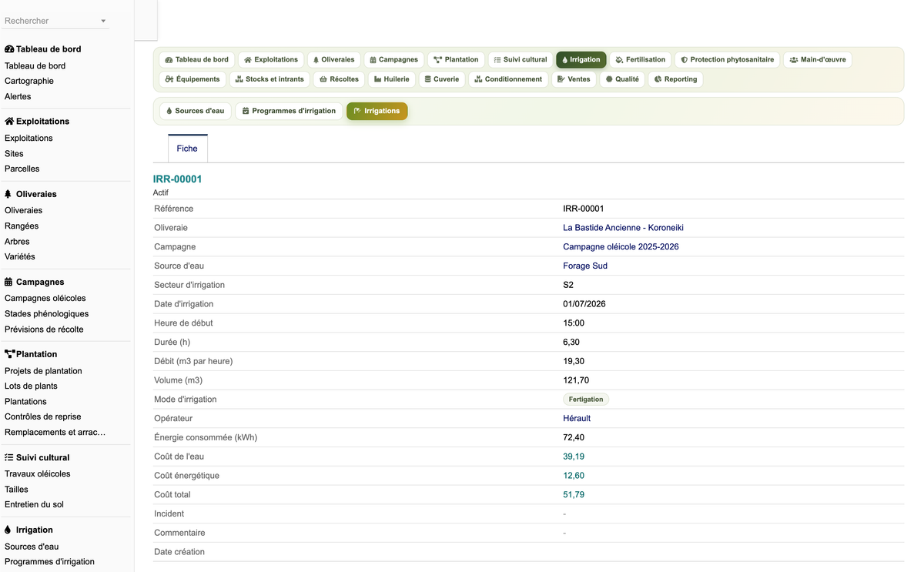
Task: Open Conditionnement navigation button
Action: point(508,79)
